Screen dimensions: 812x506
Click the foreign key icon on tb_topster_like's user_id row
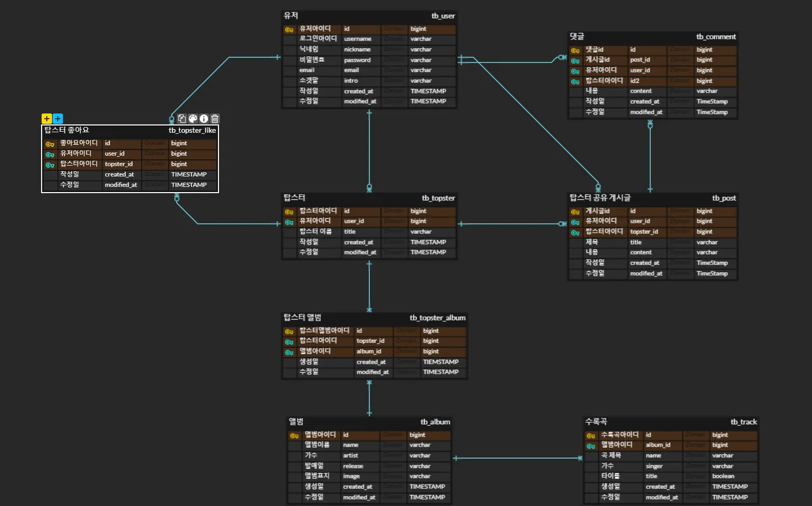(50, 155)
